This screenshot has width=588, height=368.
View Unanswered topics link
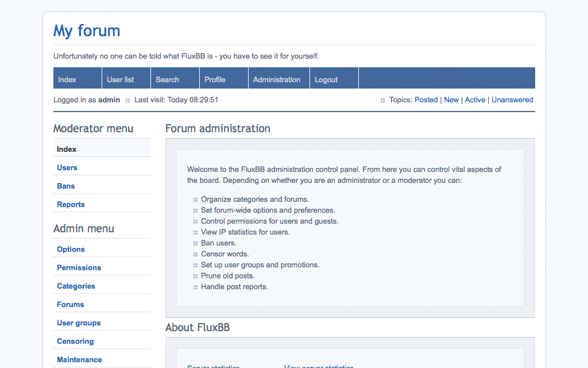[x=512, y=99]
